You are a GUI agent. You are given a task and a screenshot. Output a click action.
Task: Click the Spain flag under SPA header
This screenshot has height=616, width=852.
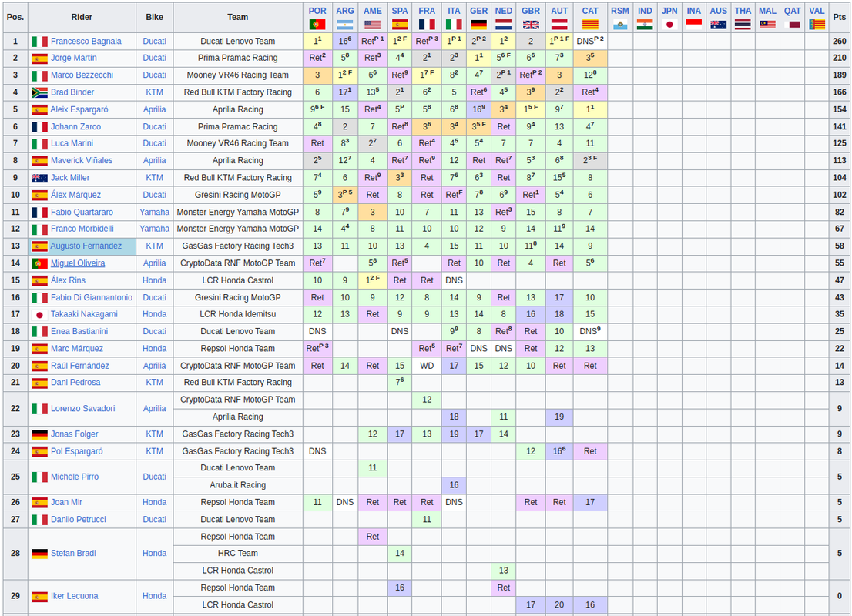tap(400, 25)
